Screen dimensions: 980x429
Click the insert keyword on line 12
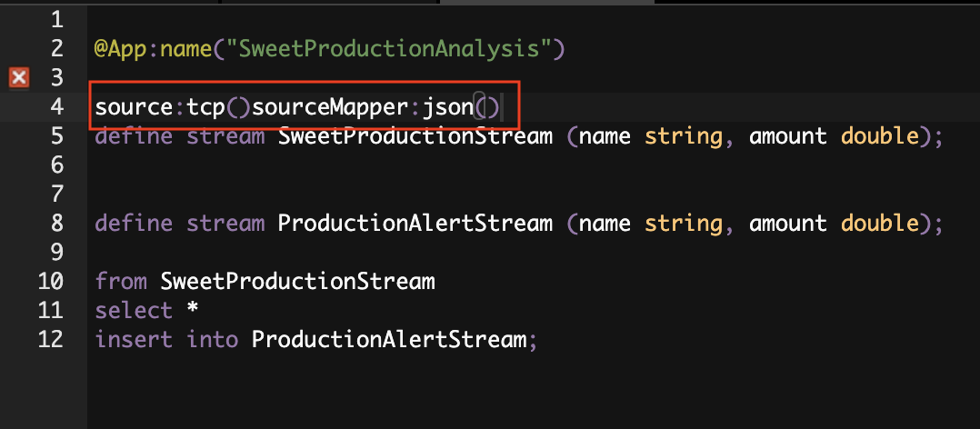click(133, 340)
